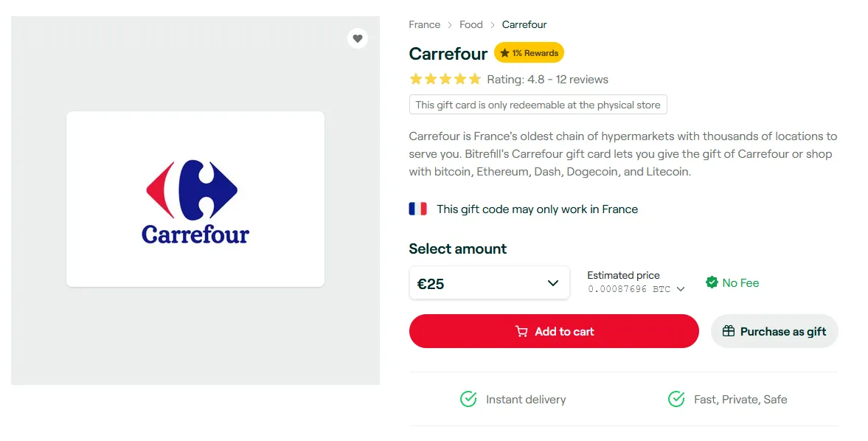Click the French flag icon
The image size is (868, 441).
418,209
